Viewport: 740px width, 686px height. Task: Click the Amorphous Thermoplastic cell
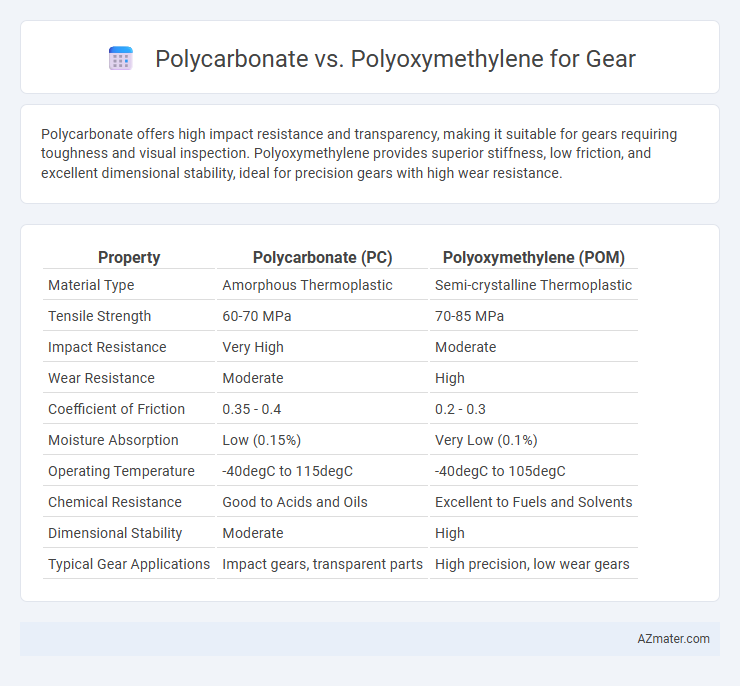pyautogui.click(x=307, y=285)
